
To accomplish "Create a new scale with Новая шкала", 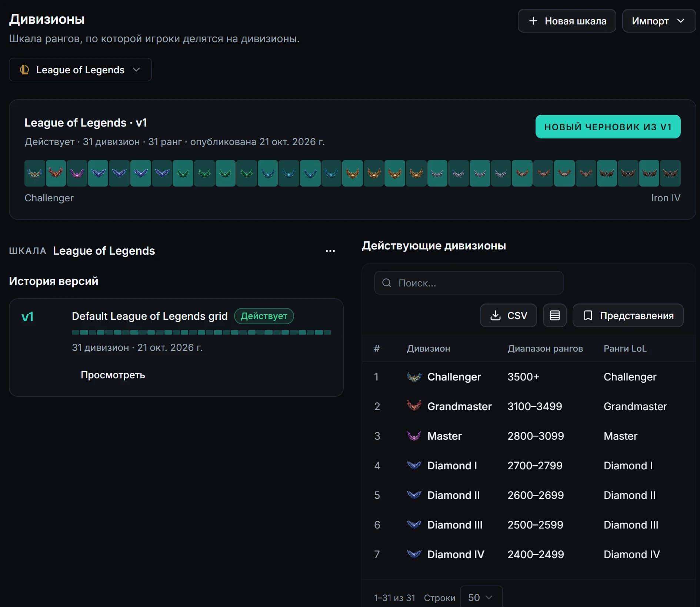I will coord(567,21).
